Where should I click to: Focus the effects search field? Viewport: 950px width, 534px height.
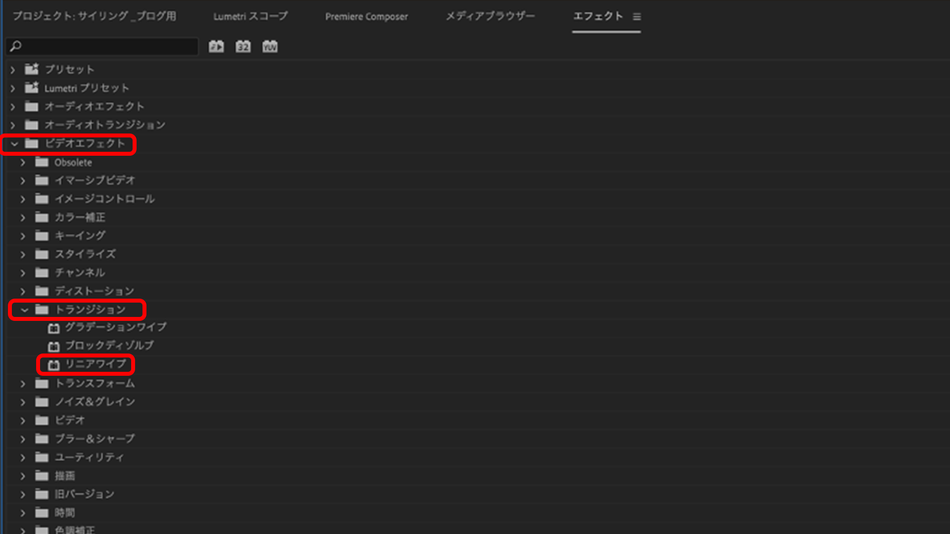(x=102, y=47)
